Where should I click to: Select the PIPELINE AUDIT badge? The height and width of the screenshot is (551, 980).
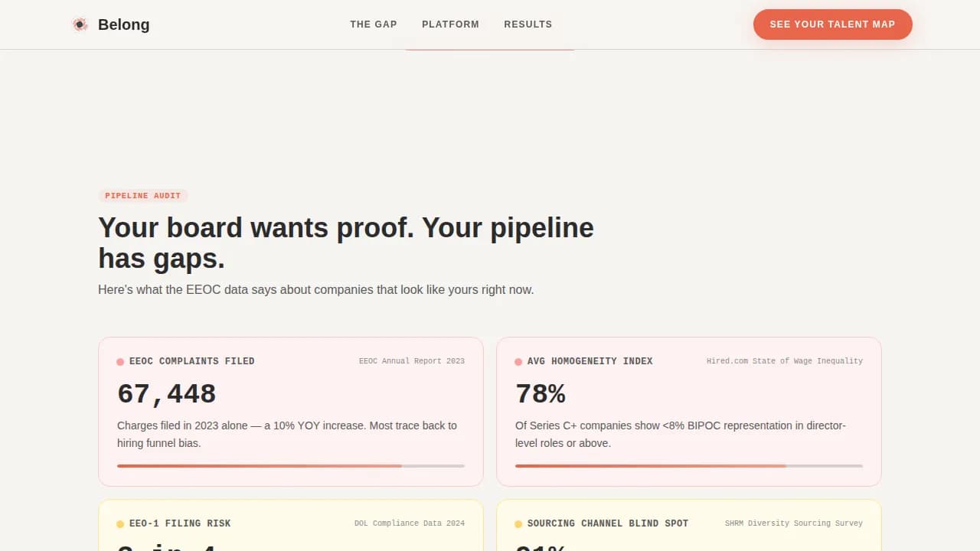143,195
